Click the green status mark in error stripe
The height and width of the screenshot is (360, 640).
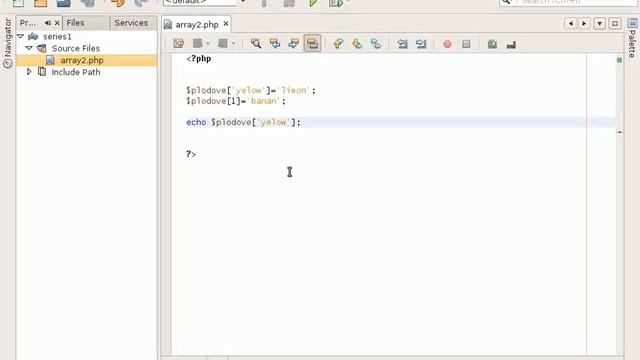pos(619,60)
